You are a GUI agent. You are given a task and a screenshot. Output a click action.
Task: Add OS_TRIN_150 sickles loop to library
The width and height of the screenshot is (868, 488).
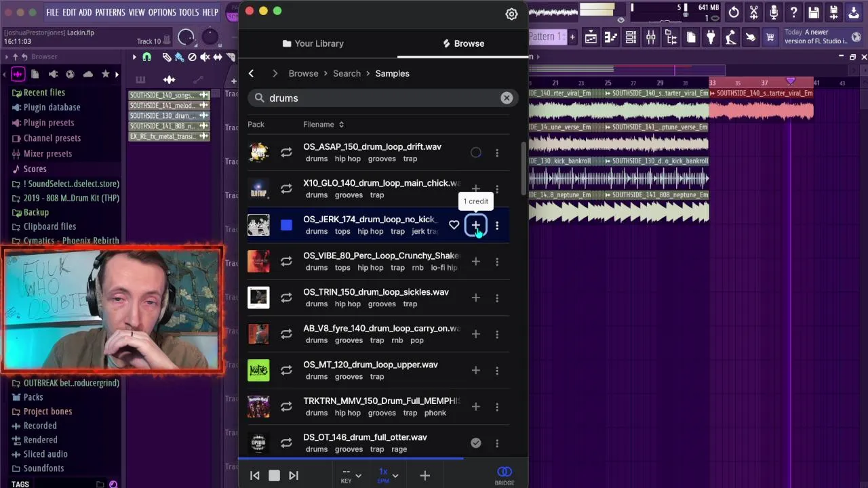point(475,298)
